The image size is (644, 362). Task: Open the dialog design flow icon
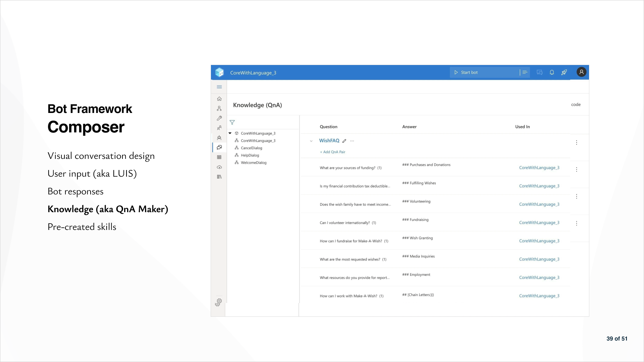[x=219, y=108]
